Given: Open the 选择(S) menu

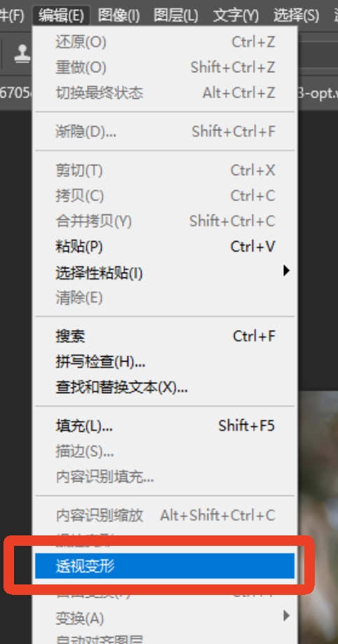Looking at the screenshot, I should 296,15.
